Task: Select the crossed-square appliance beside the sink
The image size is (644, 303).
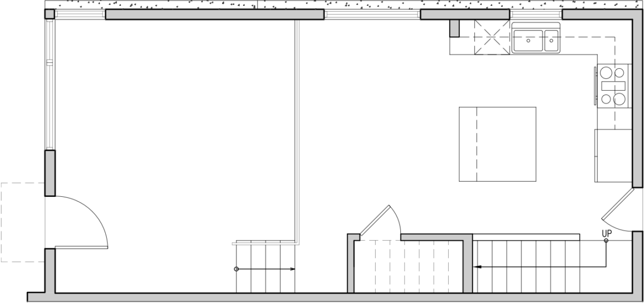Action: click(x=492, y=38)
